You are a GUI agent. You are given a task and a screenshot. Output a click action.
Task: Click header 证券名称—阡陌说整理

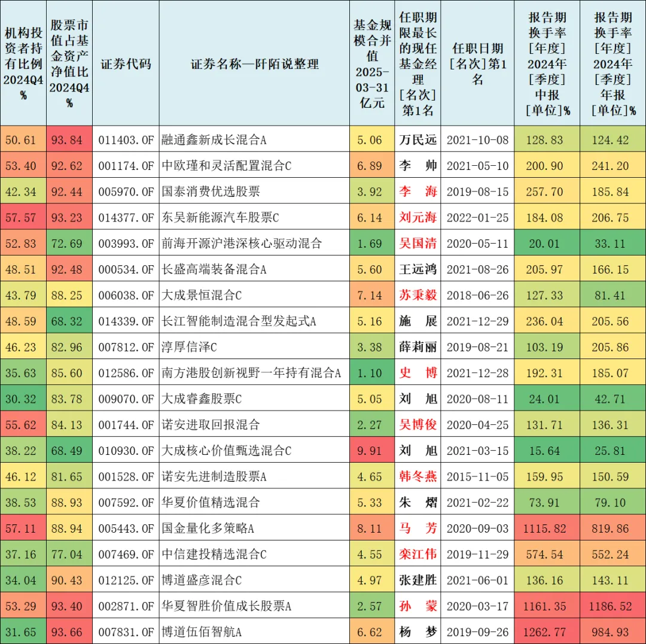(x=254, y=64)
